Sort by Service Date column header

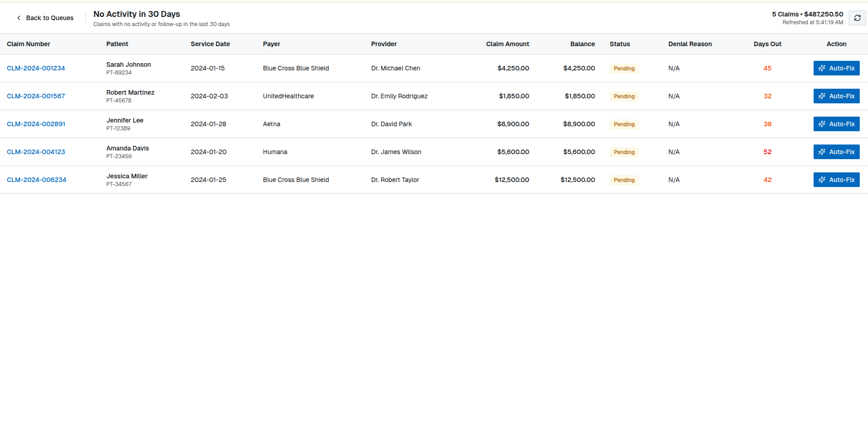click(x=210, y=44)
